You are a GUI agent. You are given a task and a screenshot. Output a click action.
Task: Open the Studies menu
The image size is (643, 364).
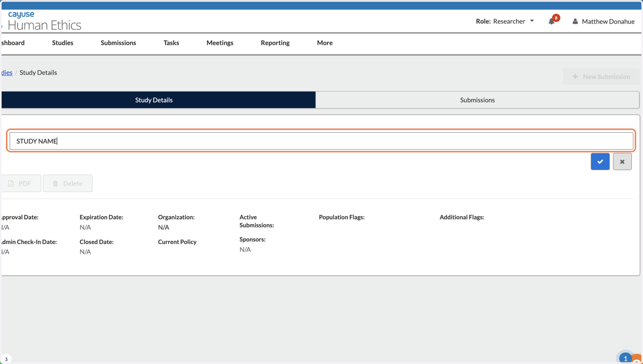pyautogui.click(x=63, y=43)
